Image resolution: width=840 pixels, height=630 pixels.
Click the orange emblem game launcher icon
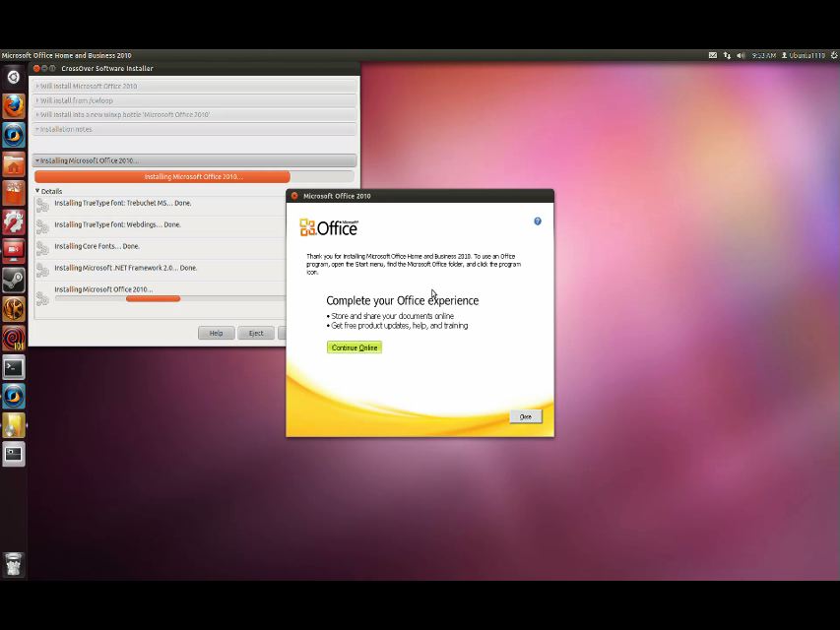click(14, 309)
